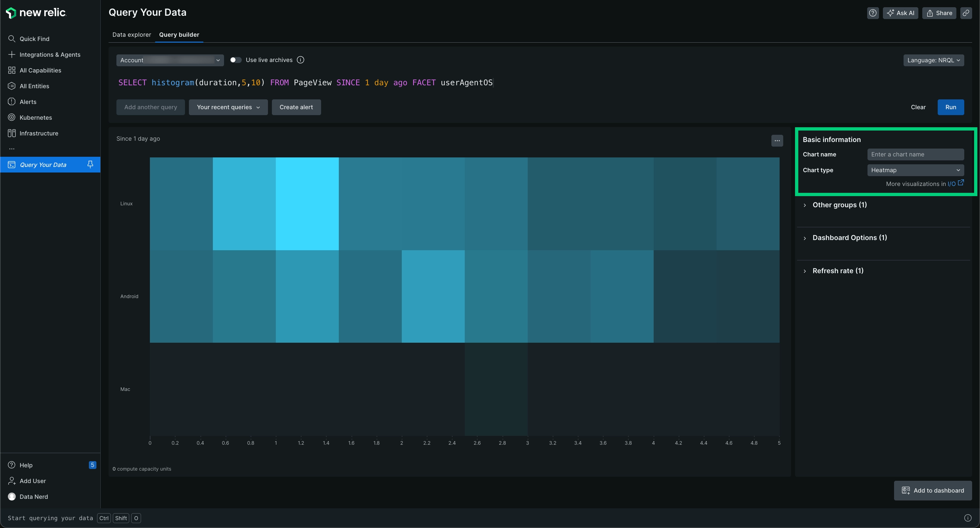Show more sidebar items ellipsis
The width and height of the screenshot is (980, 528).
12,149
